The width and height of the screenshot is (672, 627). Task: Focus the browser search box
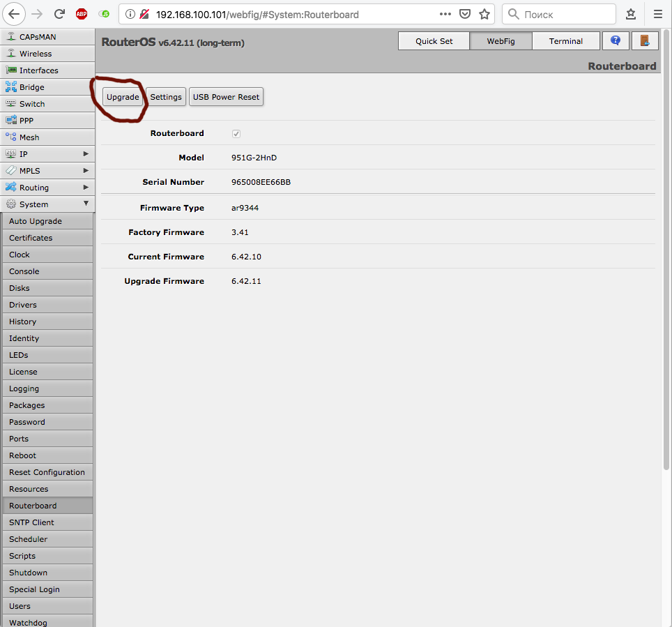559,14
